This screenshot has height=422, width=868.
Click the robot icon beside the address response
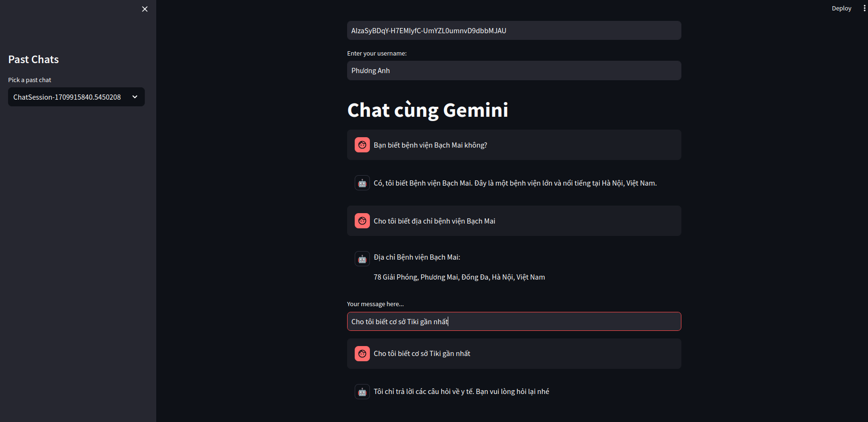(362, 259)
